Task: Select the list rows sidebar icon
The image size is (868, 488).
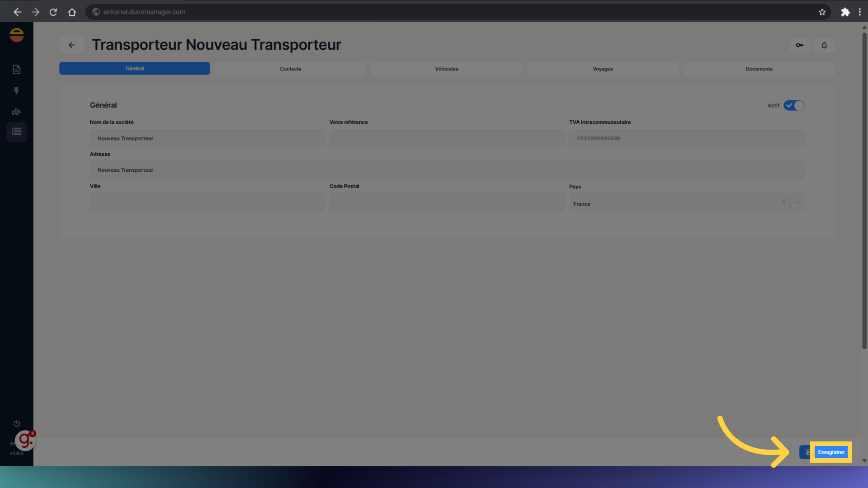Action: [17, 132]
